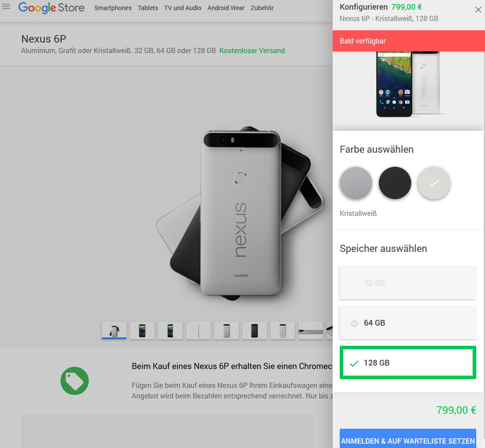Screen dimensions: 485x448
Task: Open the Smartphones menu
Action: (113, 8)
